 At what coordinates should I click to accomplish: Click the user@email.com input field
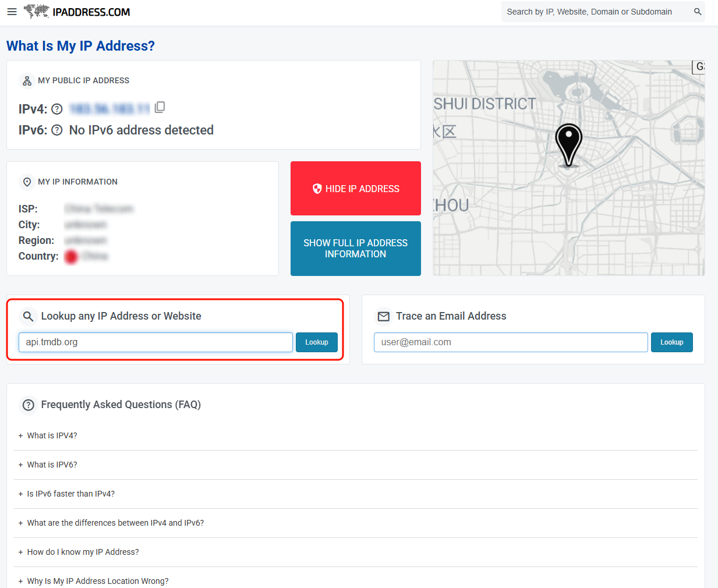pyautogui.click(x=510, y=342)
